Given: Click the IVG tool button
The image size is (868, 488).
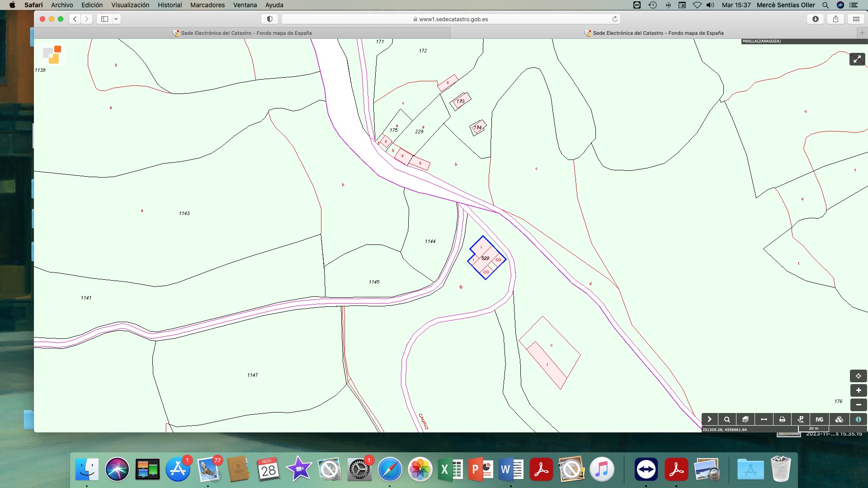Looking at the screenshot, I should pyautogui.click(x=819, y=419).
